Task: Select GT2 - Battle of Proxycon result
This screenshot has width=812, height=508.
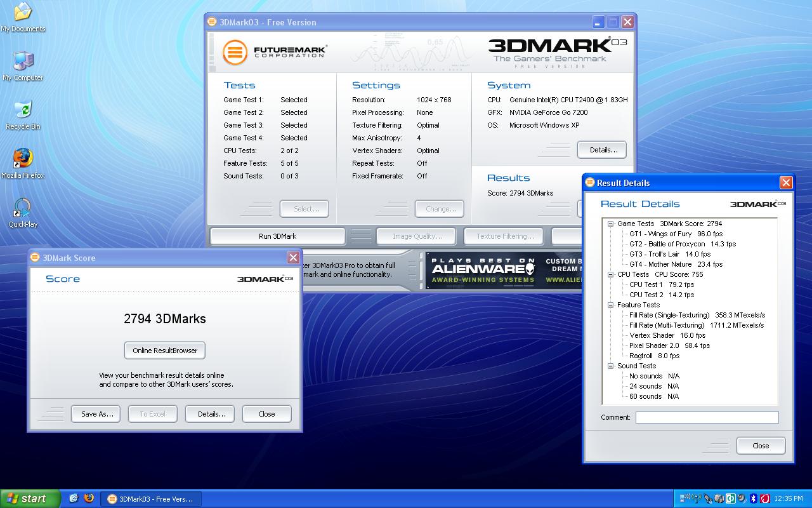Action: [x=683, y=244]
